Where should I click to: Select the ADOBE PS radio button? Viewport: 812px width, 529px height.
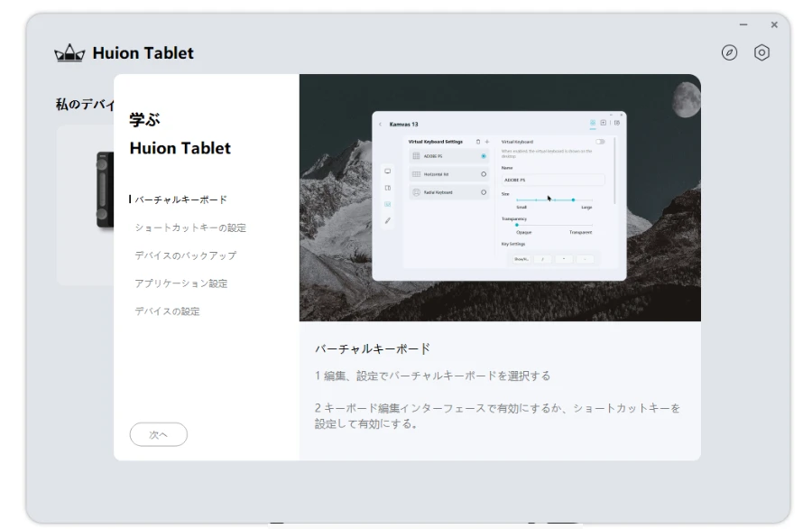point(484,156)
